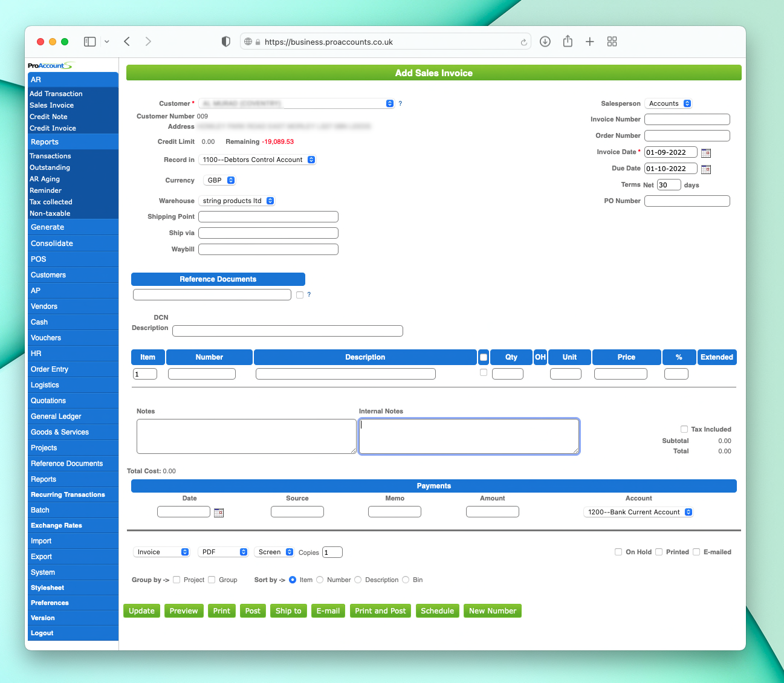Tick the On Hold checkbox
This screenshot has height=683, width=784.
click(618, 552)
